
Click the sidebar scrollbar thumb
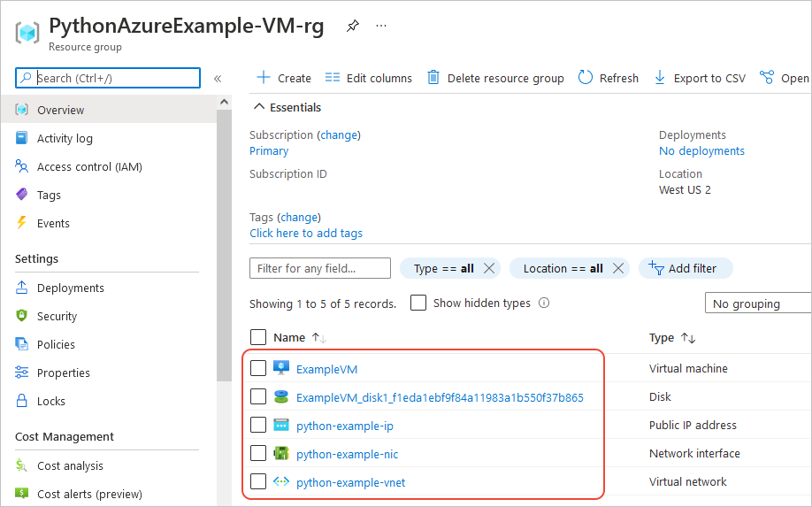225,245
